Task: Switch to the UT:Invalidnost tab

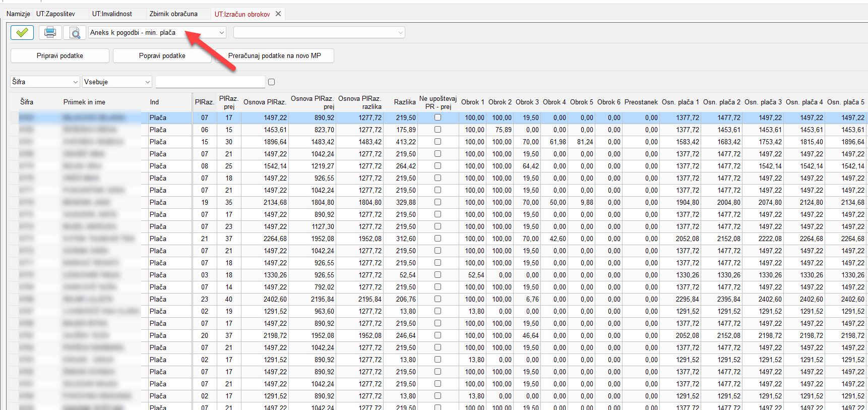Action: [112, 14]
